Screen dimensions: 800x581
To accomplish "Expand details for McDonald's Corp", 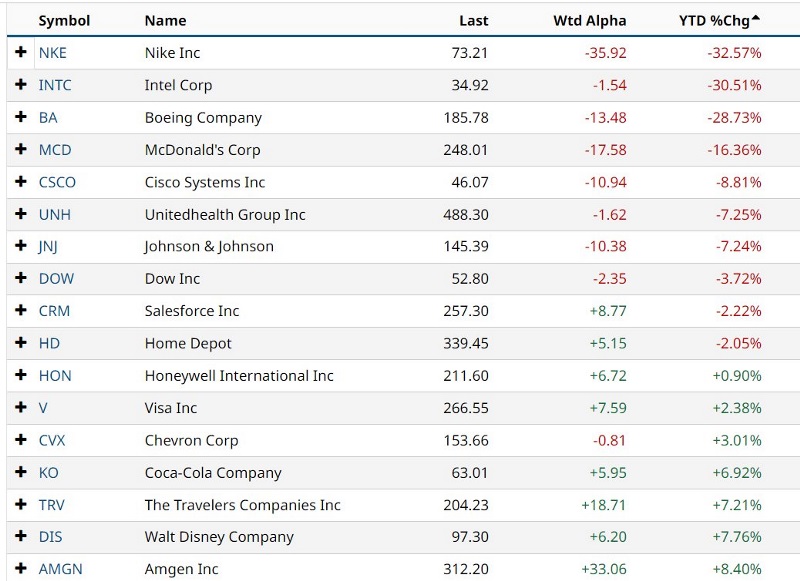I will tap(23, 150).
